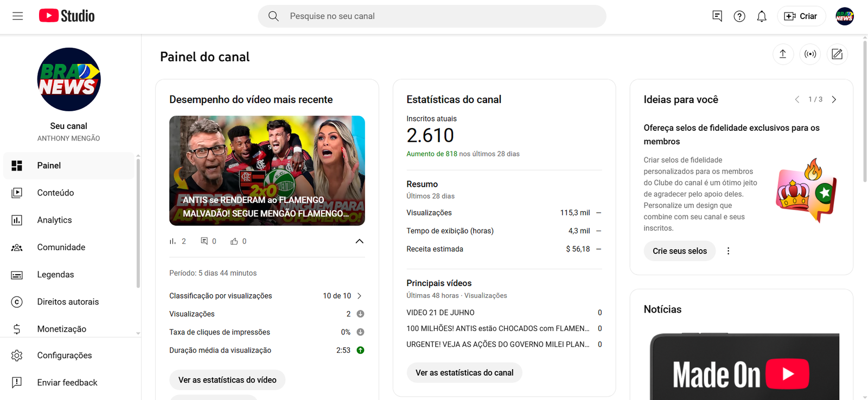
Task: Open the account avatar menu
Action: 845,16
